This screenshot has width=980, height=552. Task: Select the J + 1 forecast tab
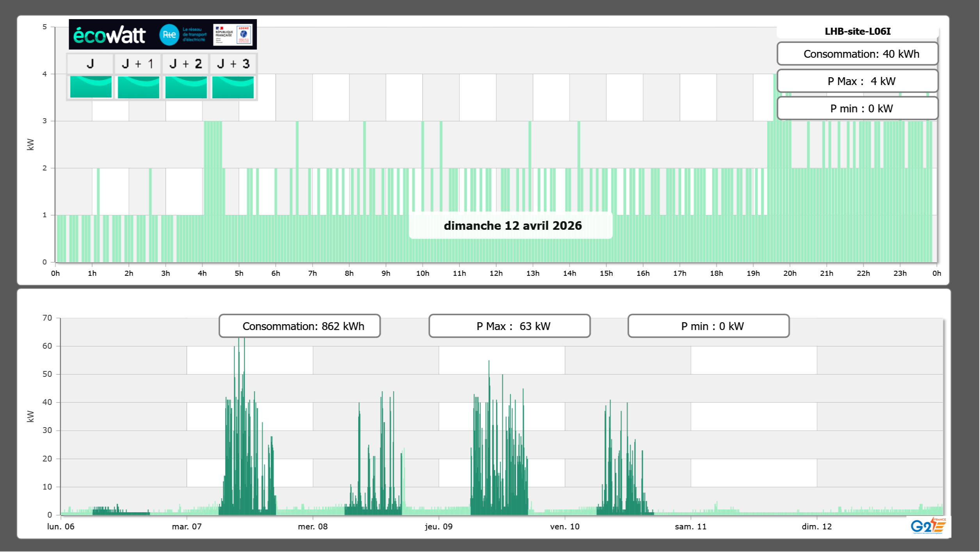pos(138,64)
